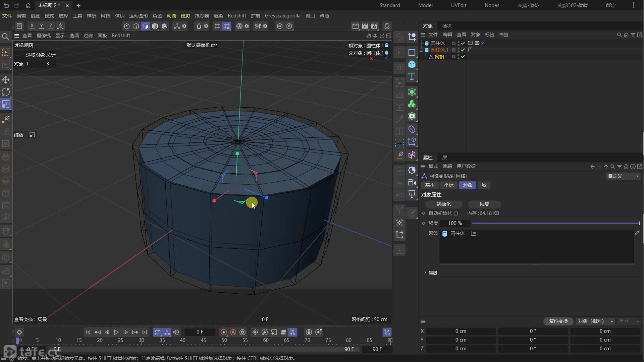This screenshot has width=644, height=362.
Task: Click the 恢复 button
Action: 484,204
